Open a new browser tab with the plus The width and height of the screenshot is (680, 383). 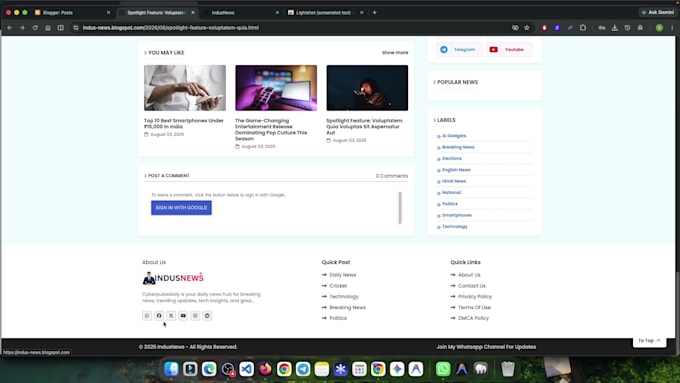click(x=374, y=13)
